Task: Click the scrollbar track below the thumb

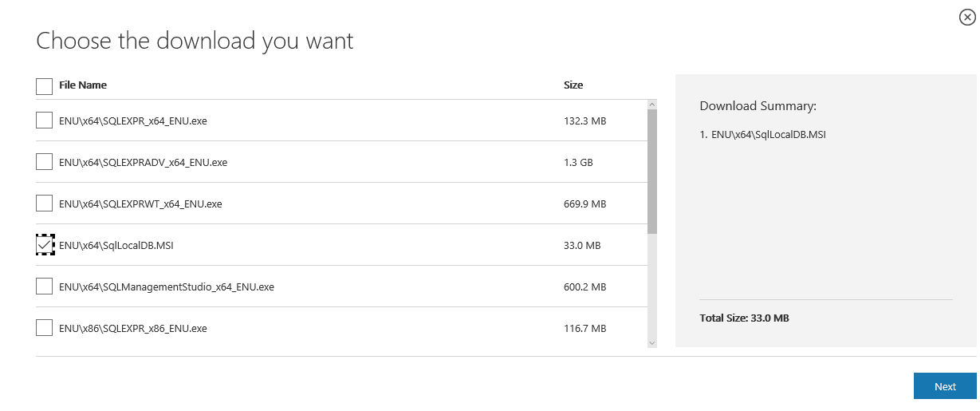Action: [652, 287]
